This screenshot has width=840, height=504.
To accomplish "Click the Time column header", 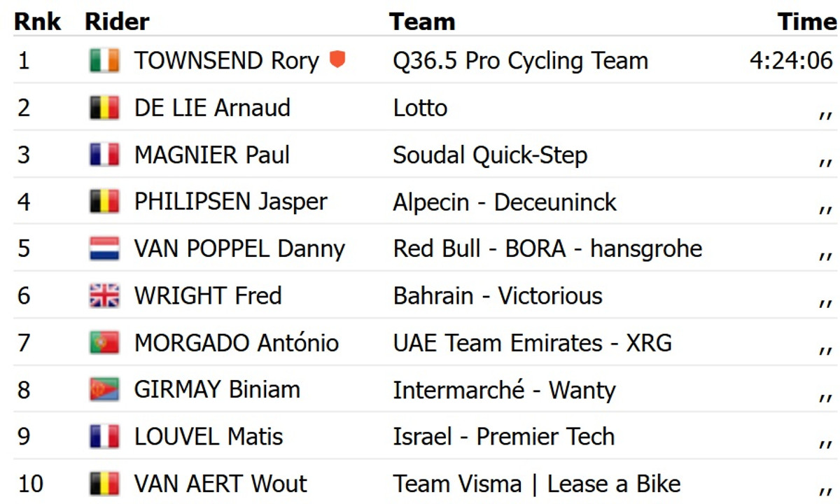I will pos(806,22).
